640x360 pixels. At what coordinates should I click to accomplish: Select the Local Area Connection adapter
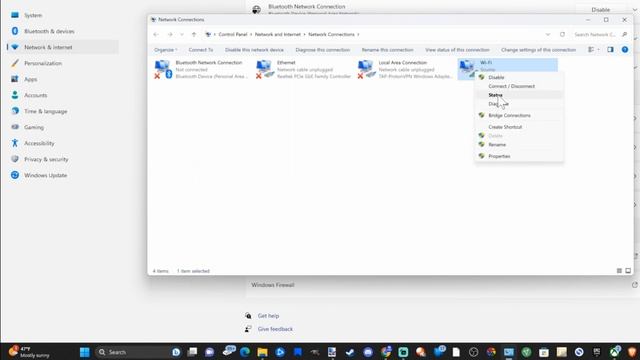(x=404, y=69)
